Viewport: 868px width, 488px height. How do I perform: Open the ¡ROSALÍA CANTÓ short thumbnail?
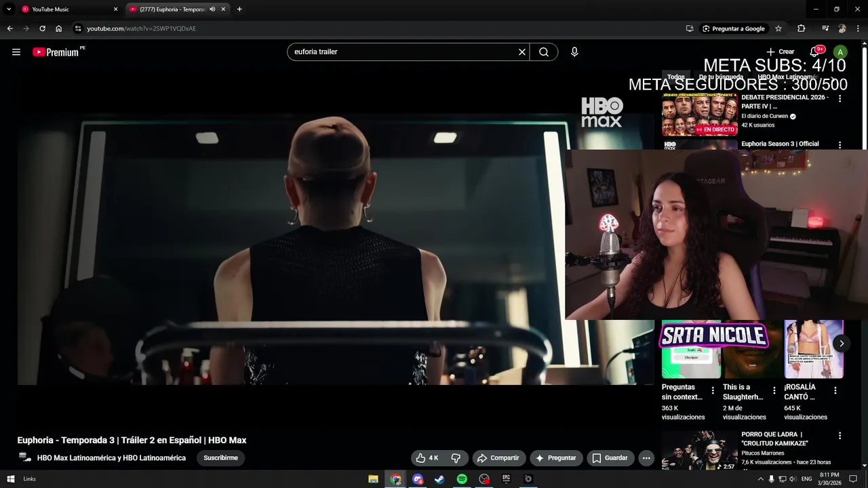coord(814,349)
